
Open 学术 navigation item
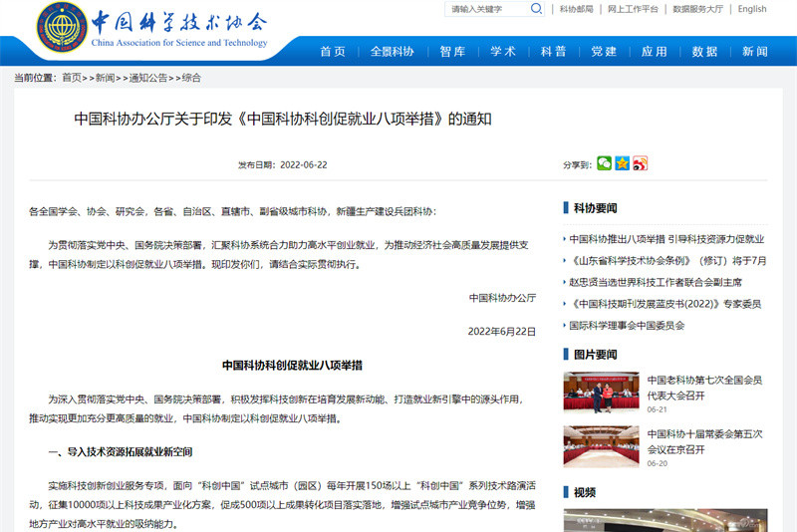tap(503, 52)
